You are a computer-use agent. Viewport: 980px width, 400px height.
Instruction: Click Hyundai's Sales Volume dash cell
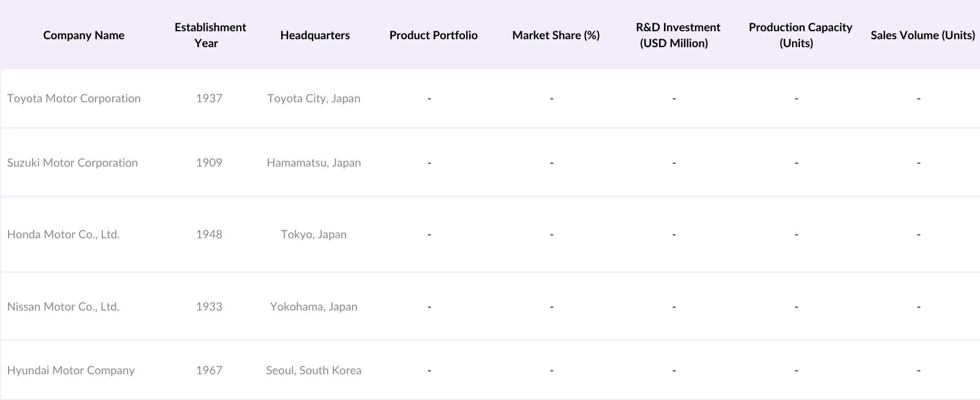(919, 370)
